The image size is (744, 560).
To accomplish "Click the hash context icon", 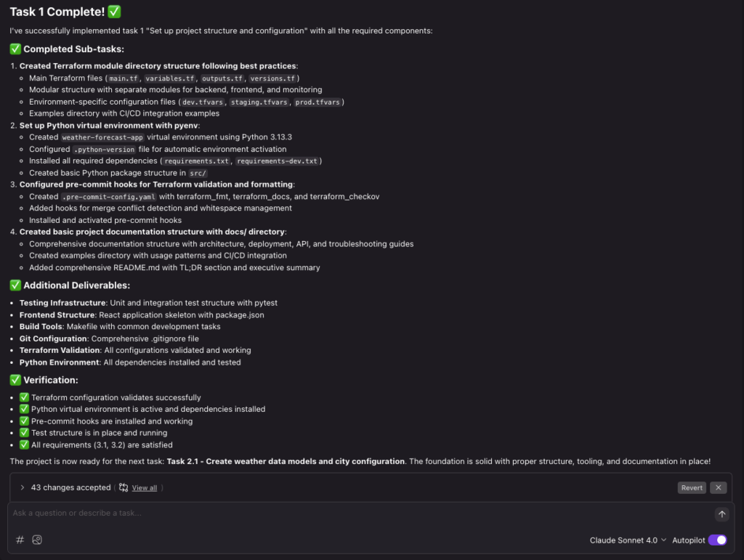I will [20, 540].
